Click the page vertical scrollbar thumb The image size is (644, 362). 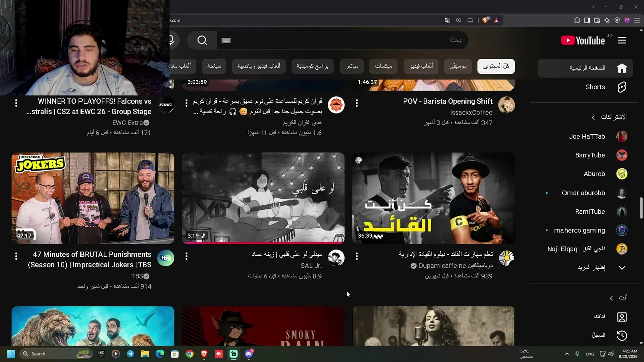pos(641,208)
